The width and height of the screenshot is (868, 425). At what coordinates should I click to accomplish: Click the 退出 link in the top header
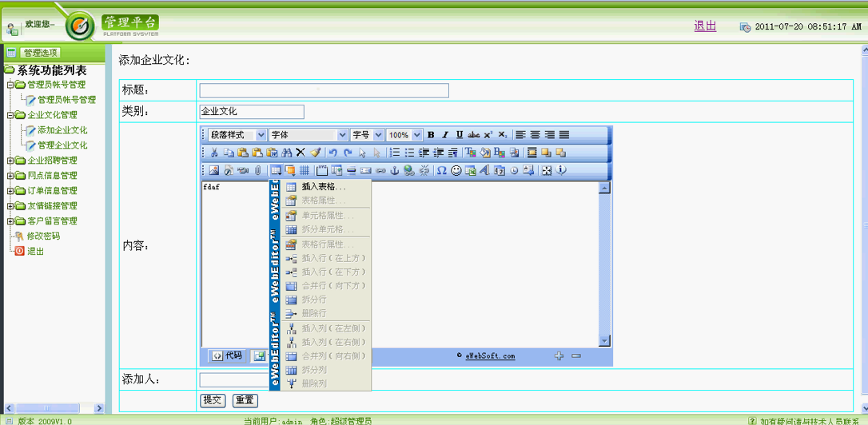tap(705, 26)
